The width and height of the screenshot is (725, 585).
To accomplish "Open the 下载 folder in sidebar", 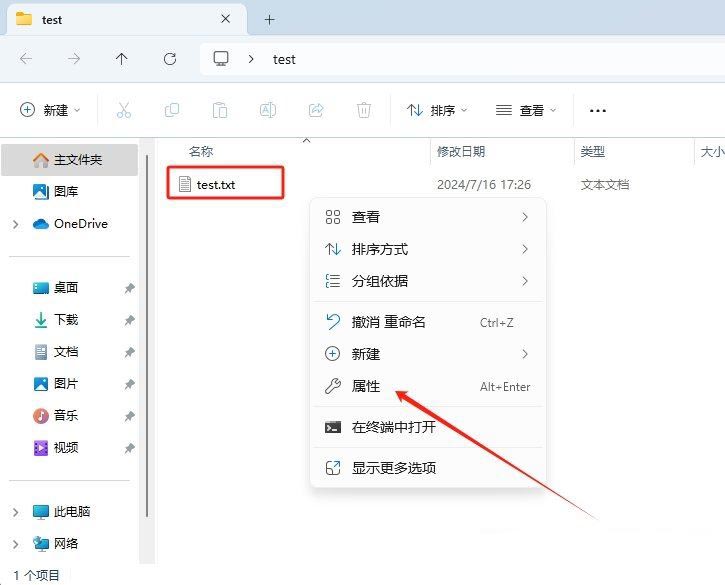I will 65,320.
